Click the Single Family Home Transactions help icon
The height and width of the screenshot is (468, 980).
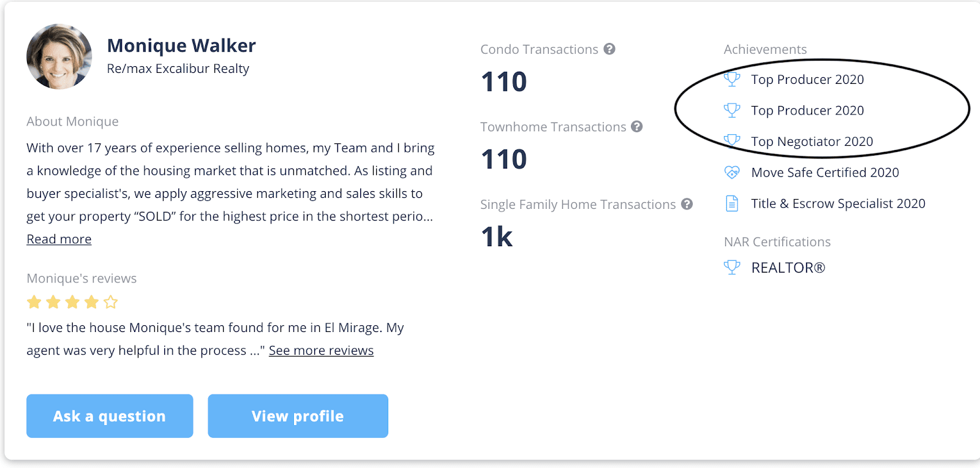pyautogui.click(x=687, y=204)
